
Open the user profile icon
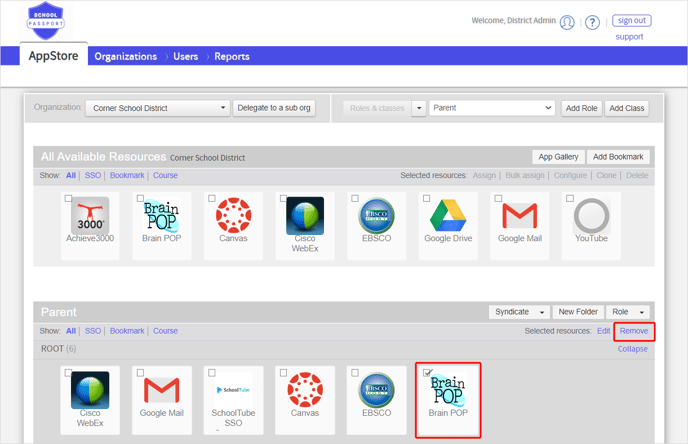tap(567, 22)
